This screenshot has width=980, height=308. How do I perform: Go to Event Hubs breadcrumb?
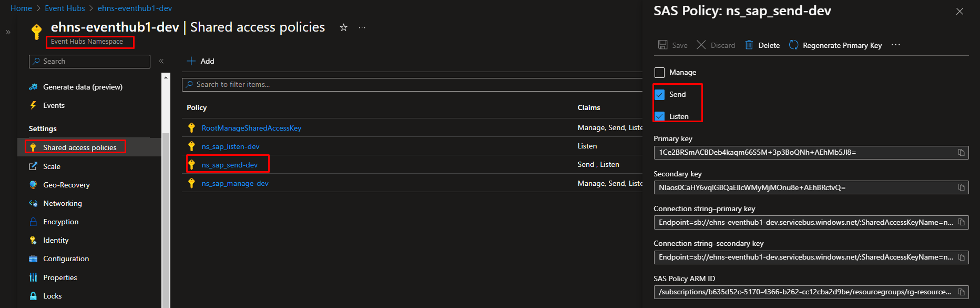coord(65,8)
